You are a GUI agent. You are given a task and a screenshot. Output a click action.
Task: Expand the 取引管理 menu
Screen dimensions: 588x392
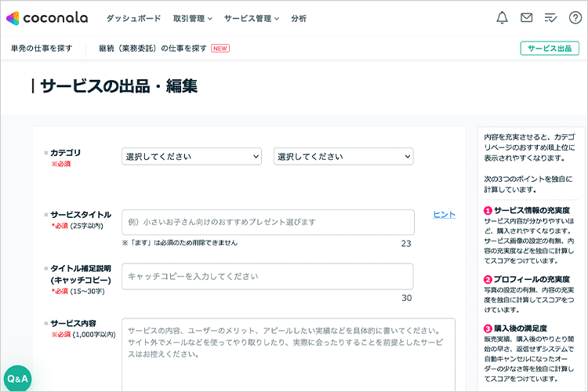click(193, 18)
